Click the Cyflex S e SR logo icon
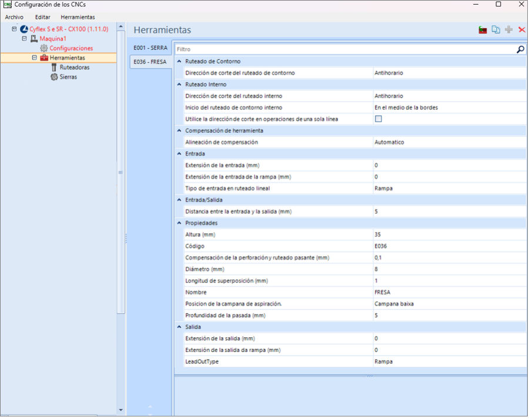This screenshot has width=529, height=420. (x=24, y=29)
